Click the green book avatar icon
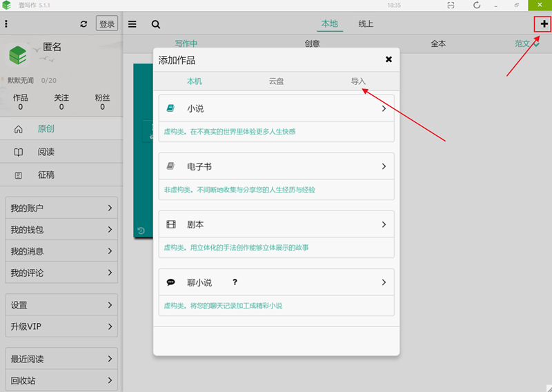552x392 pixels. 18,55
